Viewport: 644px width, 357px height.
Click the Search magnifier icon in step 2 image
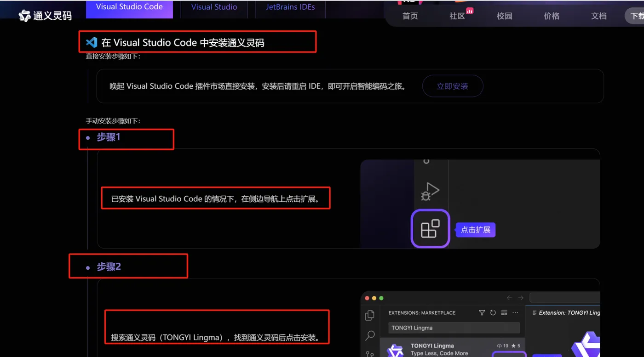pos(370,335)
